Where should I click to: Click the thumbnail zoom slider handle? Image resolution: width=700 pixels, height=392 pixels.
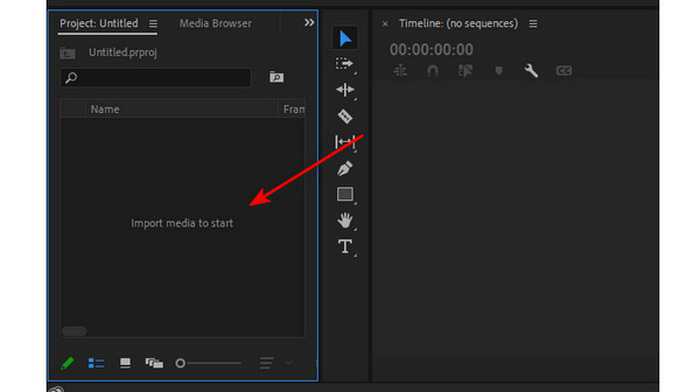[180, 363]
